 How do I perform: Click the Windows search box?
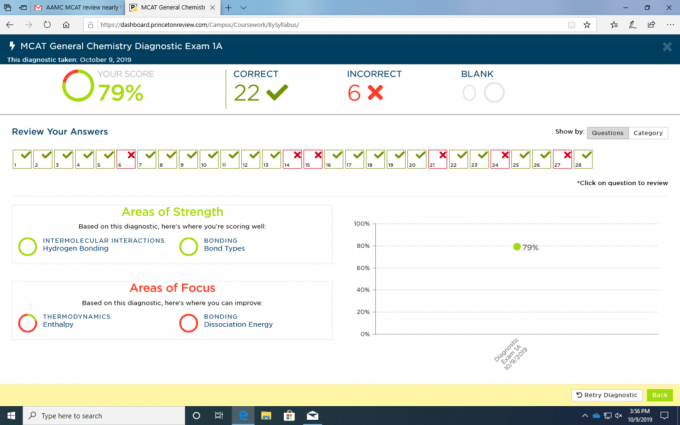(x=104, y=415)
